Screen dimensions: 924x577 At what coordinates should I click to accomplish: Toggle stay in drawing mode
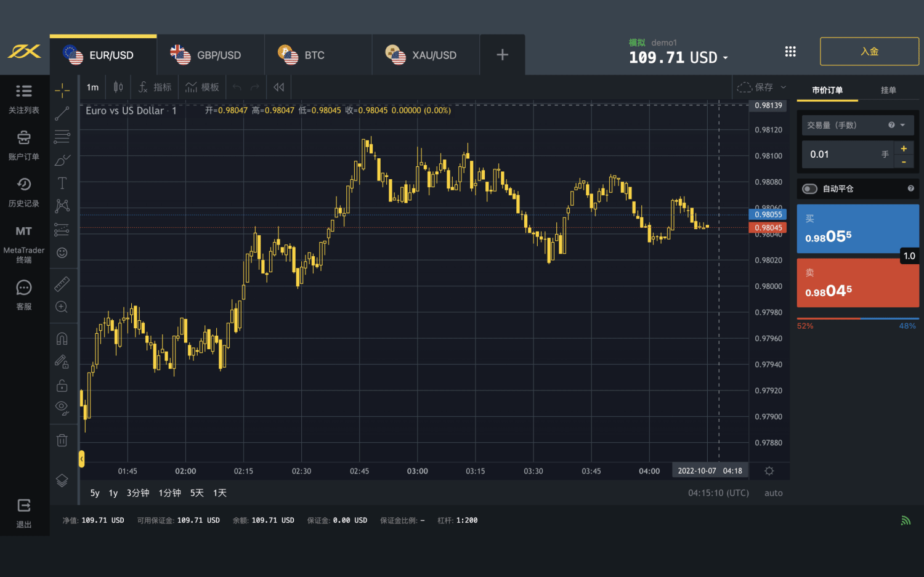pyautogui.click(x=62, y=362)
